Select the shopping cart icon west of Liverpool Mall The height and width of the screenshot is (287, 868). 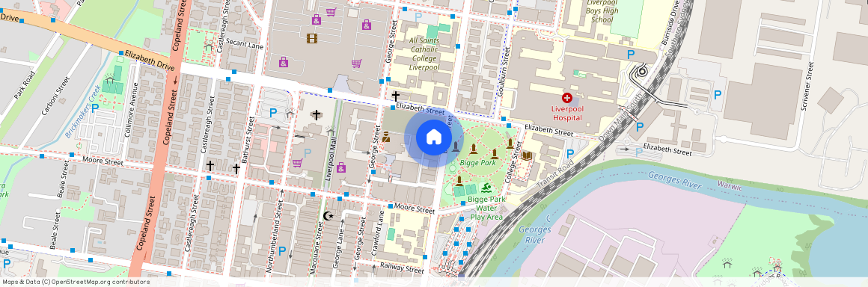(x=297, y=163)
